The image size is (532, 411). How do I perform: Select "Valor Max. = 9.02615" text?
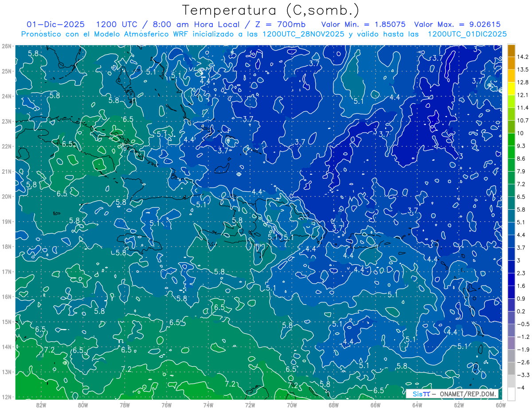(458, 24)
